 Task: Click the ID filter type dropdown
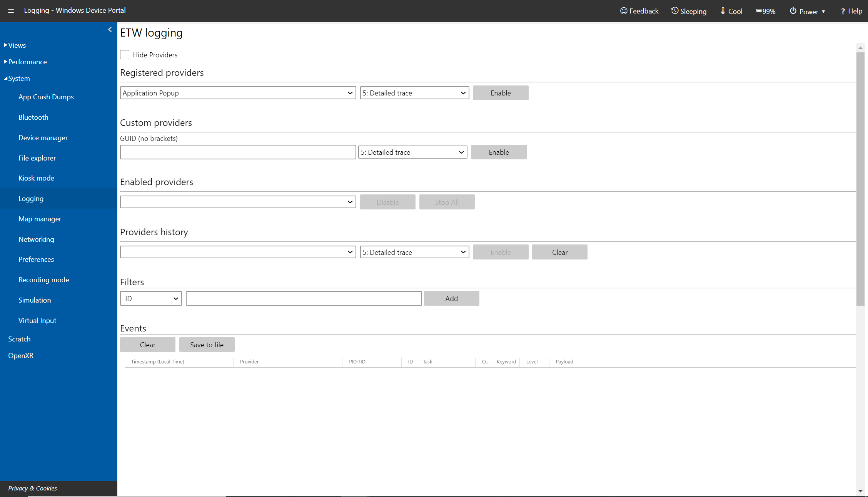click(x=151, y=298)
